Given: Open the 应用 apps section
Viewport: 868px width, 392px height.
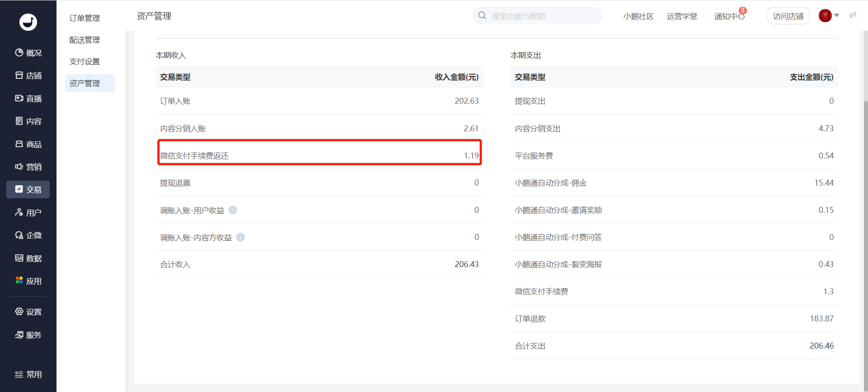Looking at the screenshot, I should click(28, 281).
